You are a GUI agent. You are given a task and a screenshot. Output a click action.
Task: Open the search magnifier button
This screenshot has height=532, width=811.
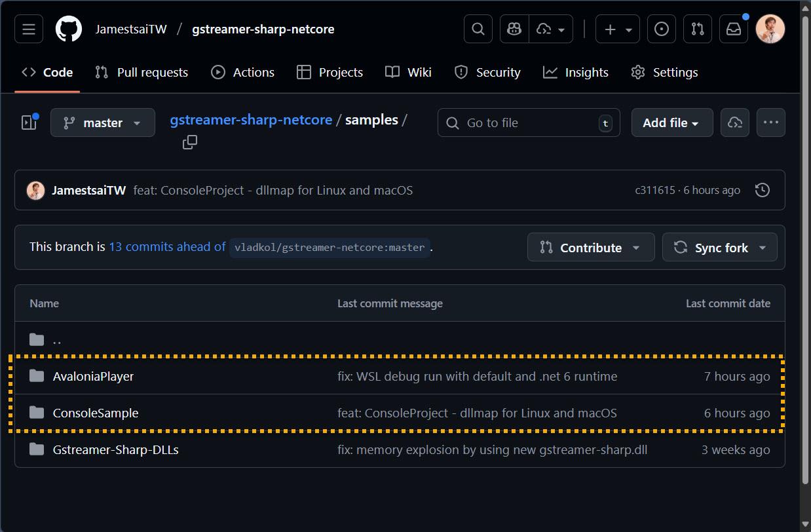[x=478, y=29]
